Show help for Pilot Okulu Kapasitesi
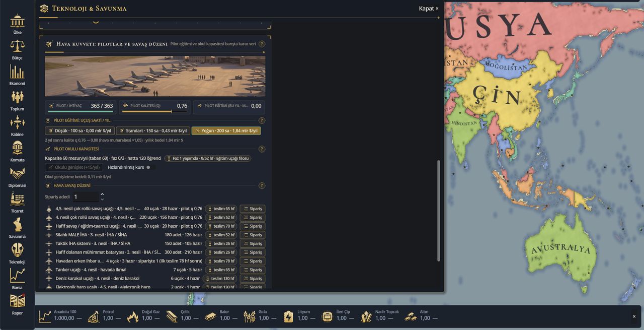 coord(262,149)
